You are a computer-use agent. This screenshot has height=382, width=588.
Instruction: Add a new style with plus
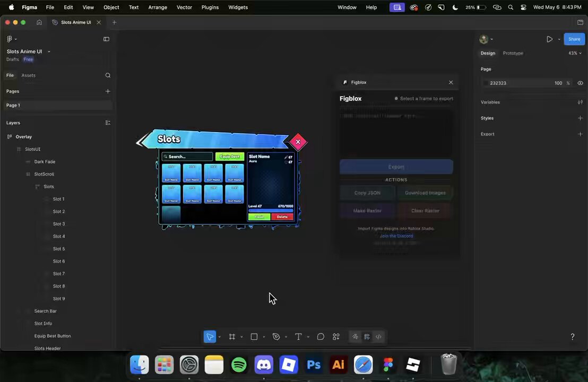tap(580, 118)
